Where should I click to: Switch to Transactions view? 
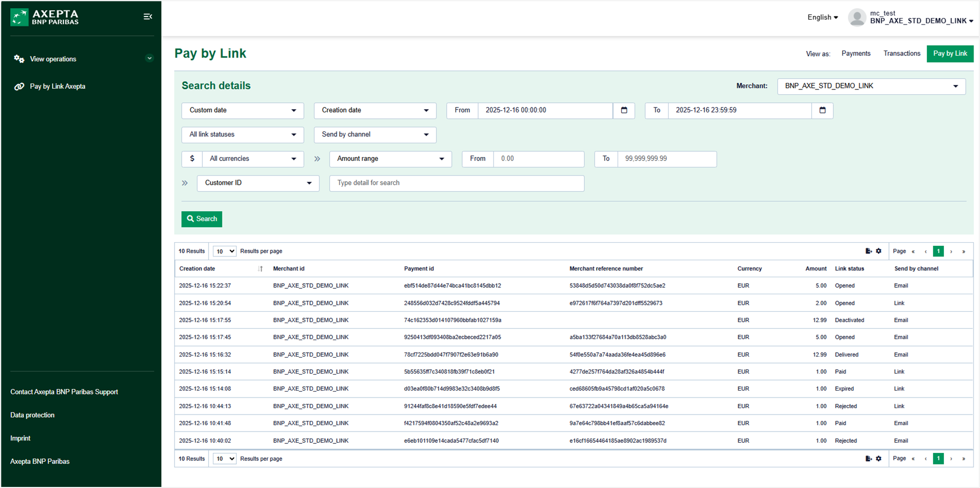[x=901, y=54]
